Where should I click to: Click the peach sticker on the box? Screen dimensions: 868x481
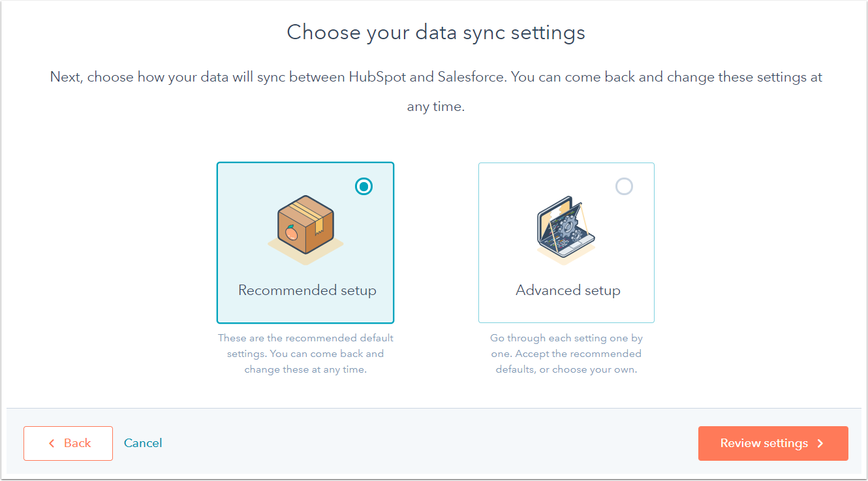pyautogui.click(x=290, y=232)
